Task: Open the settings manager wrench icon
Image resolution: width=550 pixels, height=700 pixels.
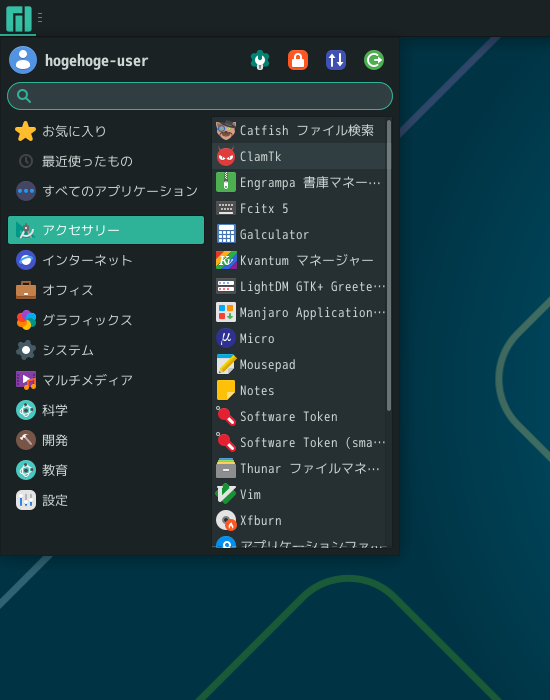Action: [x=260, y=60]
